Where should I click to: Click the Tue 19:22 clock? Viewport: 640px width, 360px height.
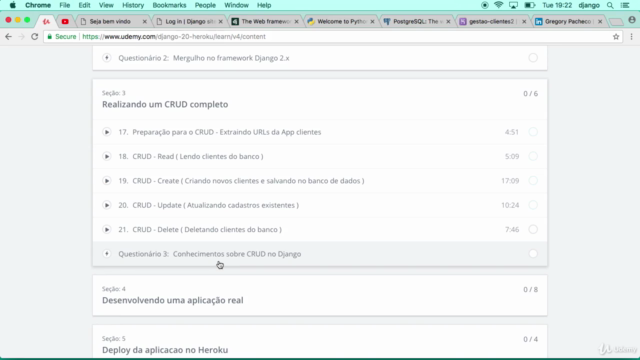[557, 5]
